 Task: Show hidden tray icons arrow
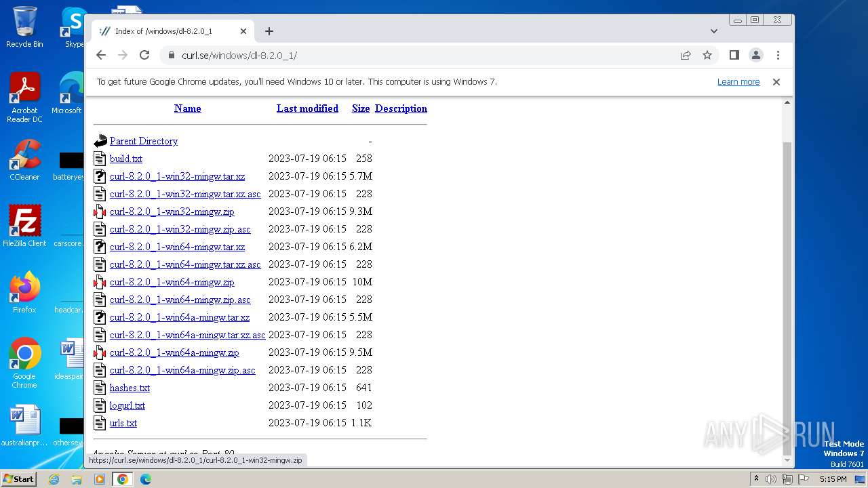pyautogui.click(x=756, y=479)
